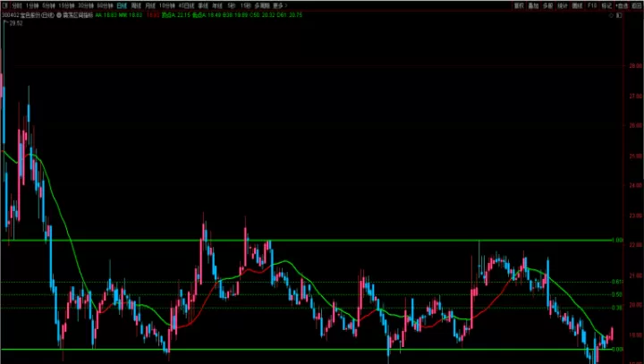
Task: Toggle the side panel icon beside the diamond
Action: 619,15
